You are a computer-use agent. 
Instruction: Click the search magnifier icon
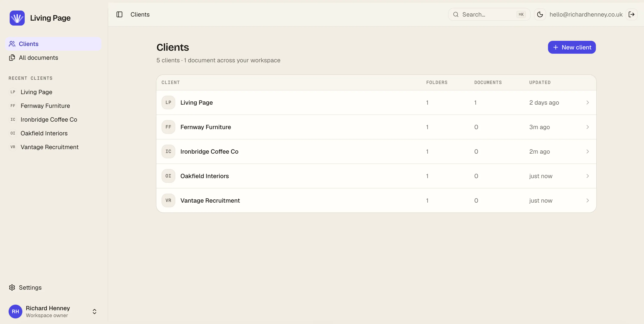[x=456, y=14]
